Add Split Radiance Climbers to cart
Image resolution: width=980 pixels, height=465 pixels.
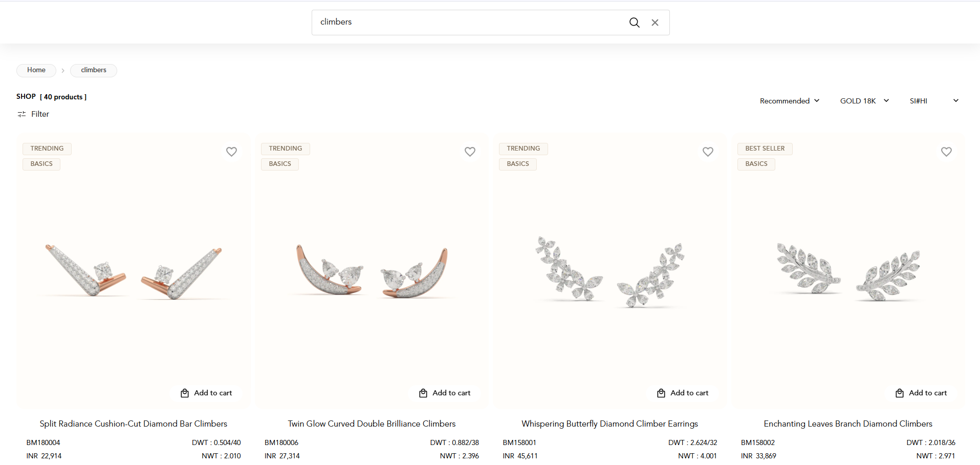click(x=207, y=393)
